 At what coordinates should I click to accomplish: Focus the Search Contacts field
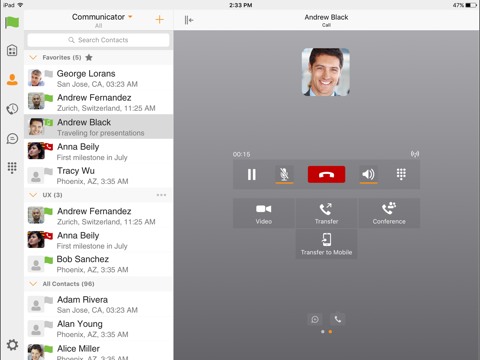point(98,40)
